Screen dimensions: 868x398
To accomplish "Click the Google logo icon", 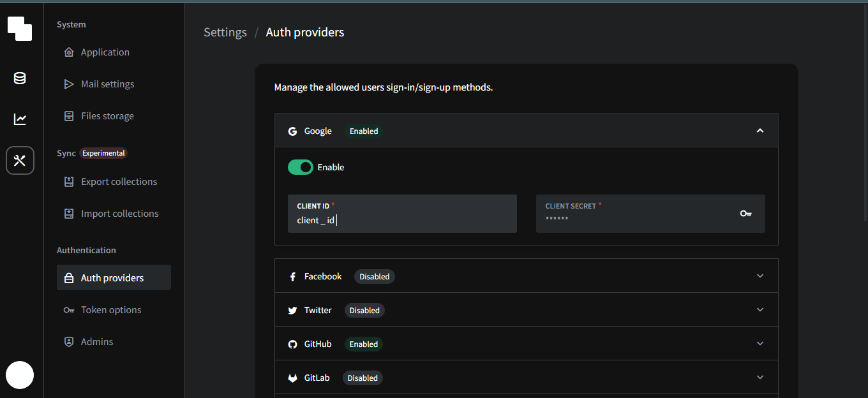I will [292, 131].
